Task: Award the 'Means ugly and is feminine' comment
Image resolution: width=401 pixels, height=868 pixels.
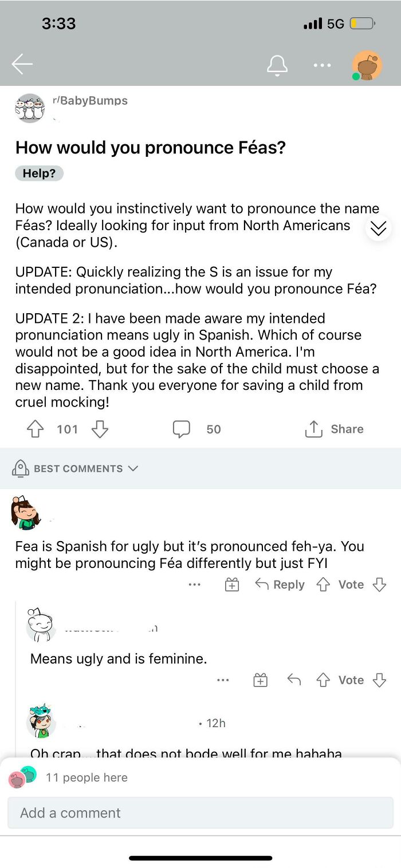Action: (x=260, y=680)
